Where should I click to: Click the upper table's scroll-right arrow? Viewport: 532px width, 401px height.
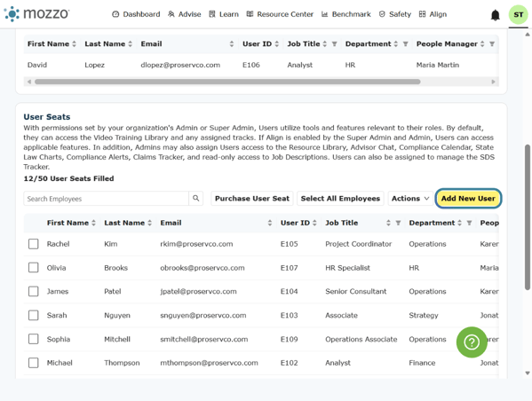pos(493,82)
